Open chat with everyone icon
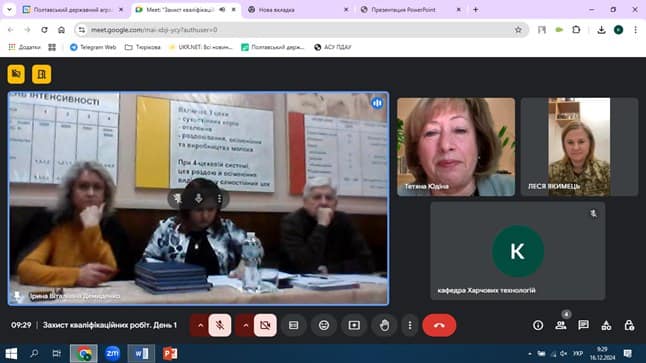 click(583, 325)
